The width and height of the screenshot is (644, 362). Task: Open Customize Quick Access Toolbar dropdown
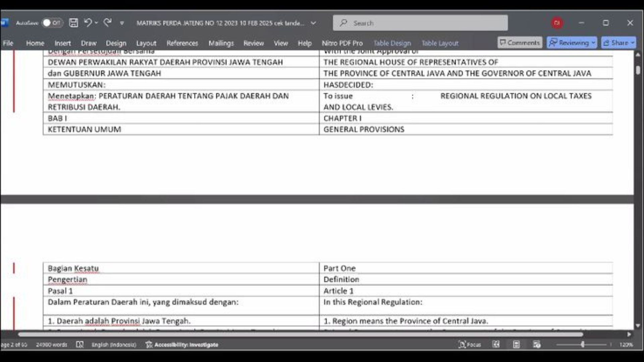coord(122,23)
